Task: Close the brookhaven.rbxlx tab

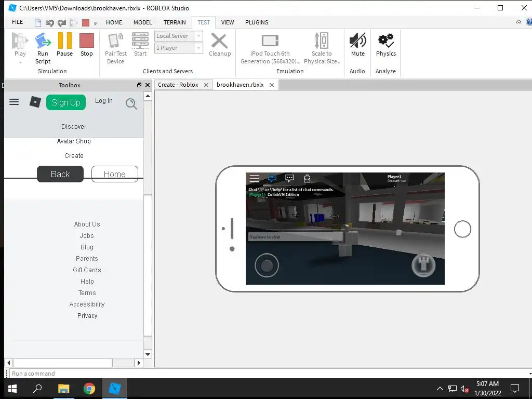Action: coord(271,85)
